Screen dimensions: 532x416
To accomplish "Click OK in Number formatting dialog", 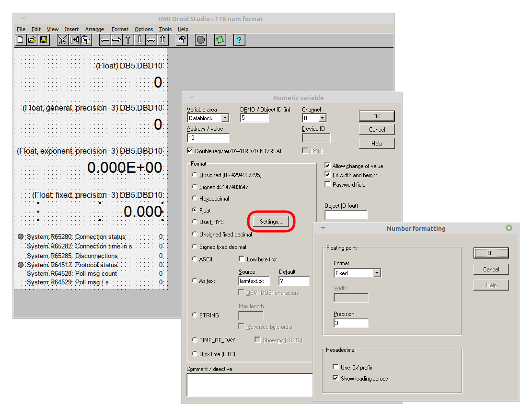I will click(x=491, y=253).
